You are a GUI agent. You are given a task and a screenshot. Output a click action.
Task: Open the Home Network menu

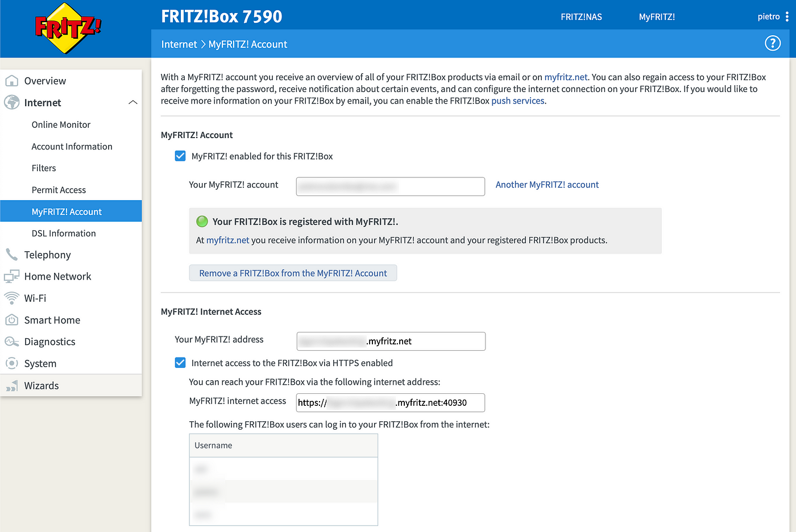[x=57, y=276]
